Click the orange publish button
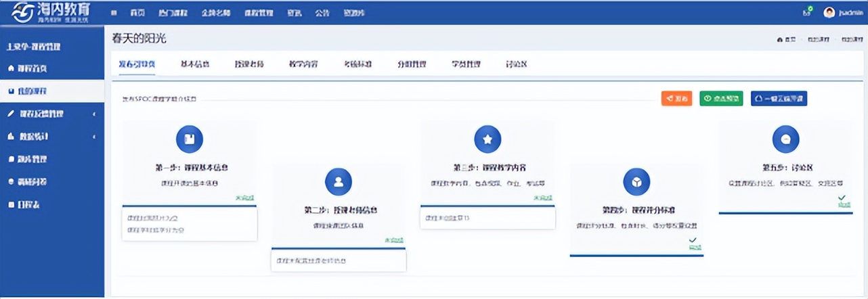 coord(676,99)
